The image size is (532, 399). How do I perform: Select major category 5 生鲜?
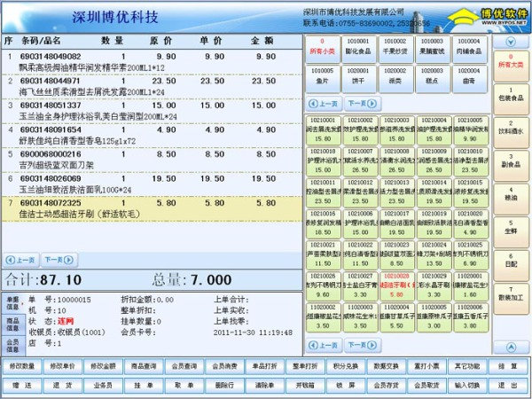(511, 232)
